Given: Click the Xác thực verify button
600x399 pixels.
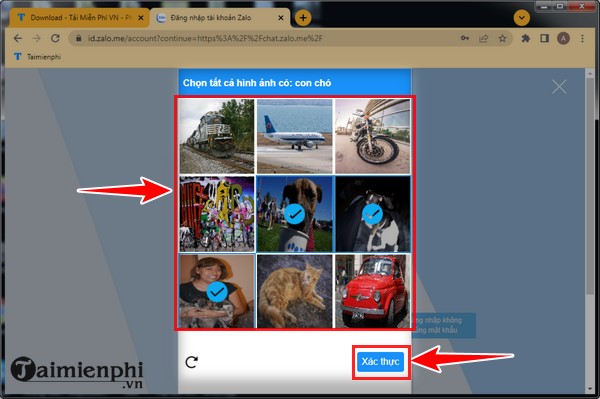Looking at the screenshot, I should coord(380,362).
